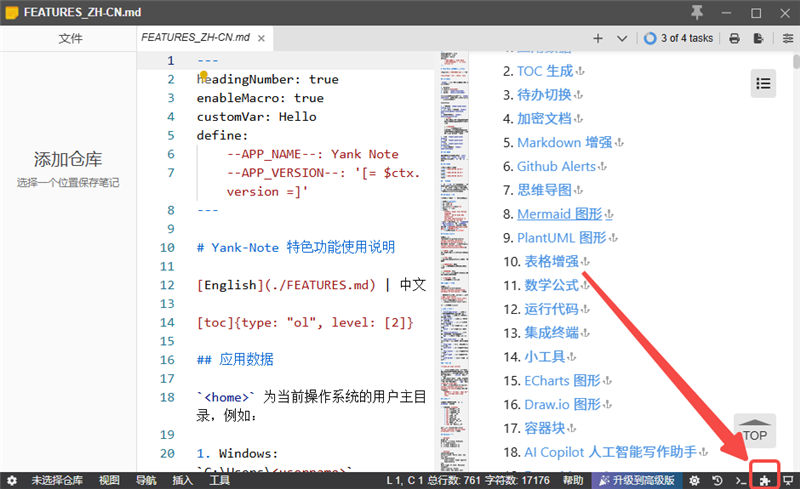Click anchor icon beside Github Alerts
The width and height of the screenshot is (800, 489).
coord(602,167)
